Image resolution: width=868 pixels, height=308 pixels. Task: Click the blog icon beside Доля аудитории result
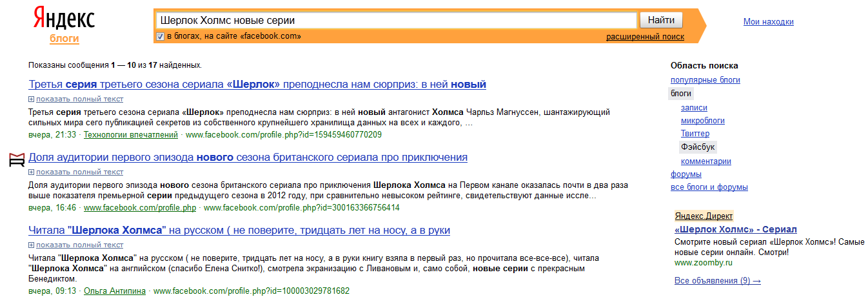(17, 159)
